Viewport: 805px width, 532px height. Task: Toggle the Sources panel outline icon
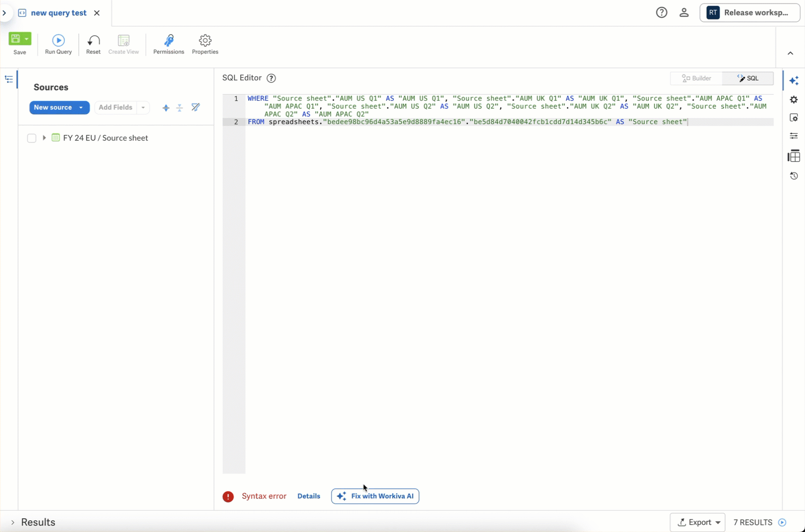[9, 79]
